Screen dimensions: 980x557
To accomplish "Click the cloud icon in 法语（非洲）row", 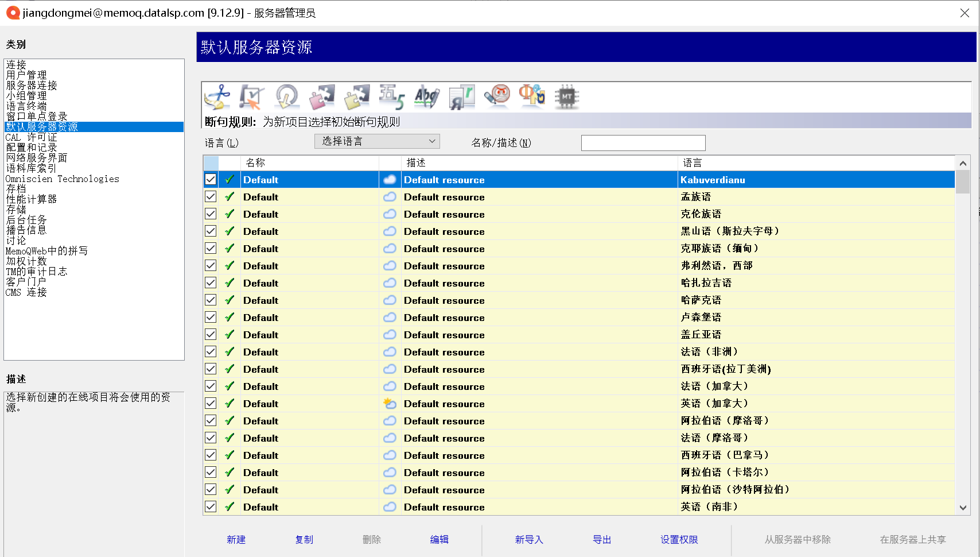I will tap(390, 351).
